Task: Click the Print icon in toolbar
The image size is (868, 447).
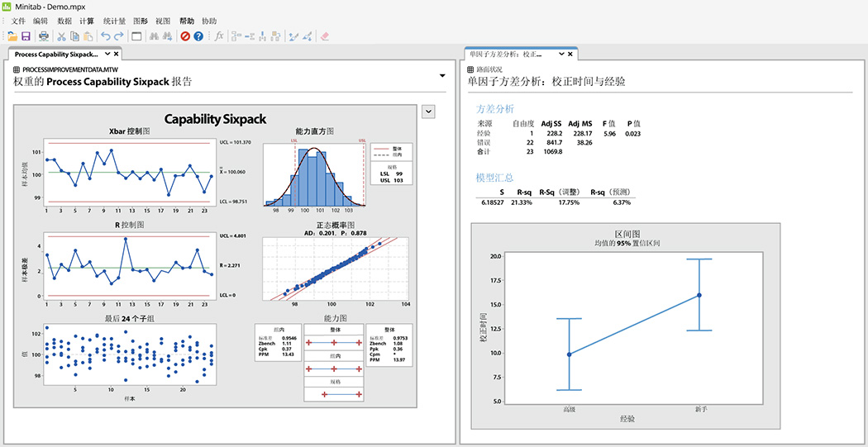Action: [44, 36]
